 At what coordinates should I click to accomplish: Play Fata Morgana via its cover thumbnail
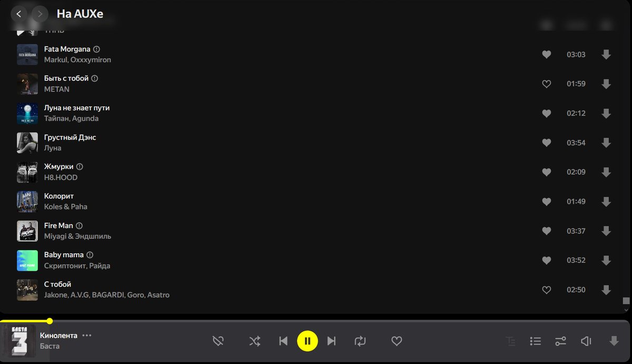(x=27, y=54)
